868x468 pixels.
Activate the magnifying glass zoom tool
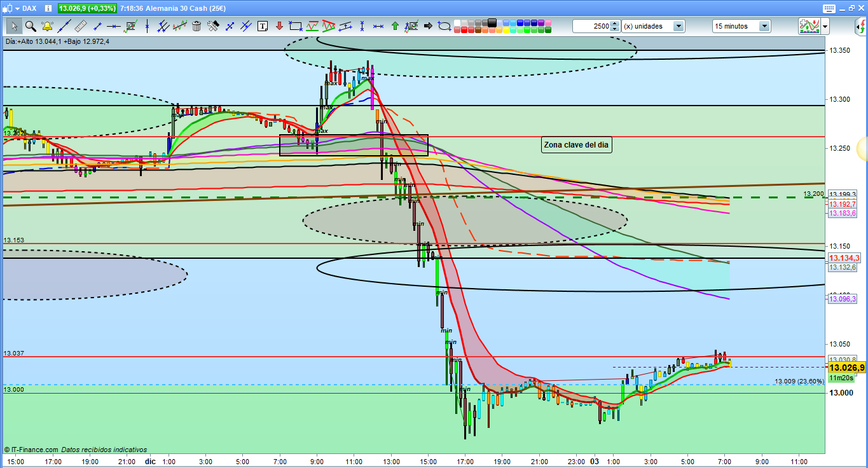point(31,26)
